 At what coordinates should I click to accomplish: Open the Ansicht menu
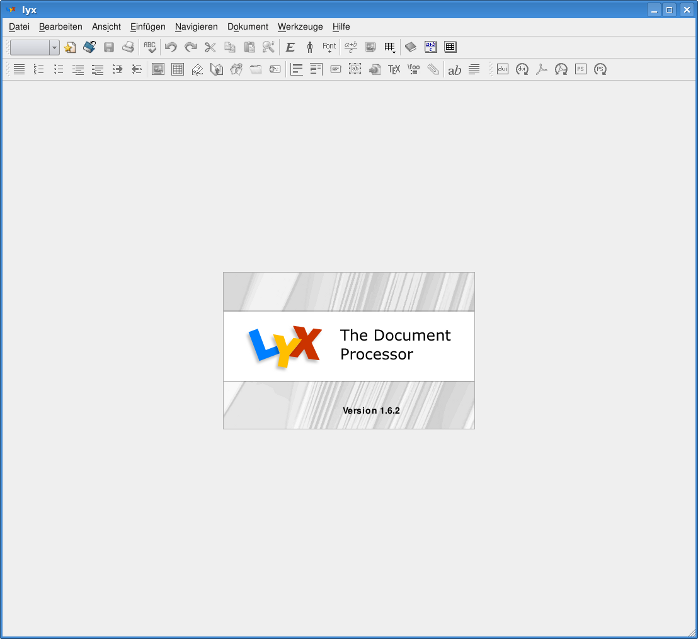[x=106, y=27]
